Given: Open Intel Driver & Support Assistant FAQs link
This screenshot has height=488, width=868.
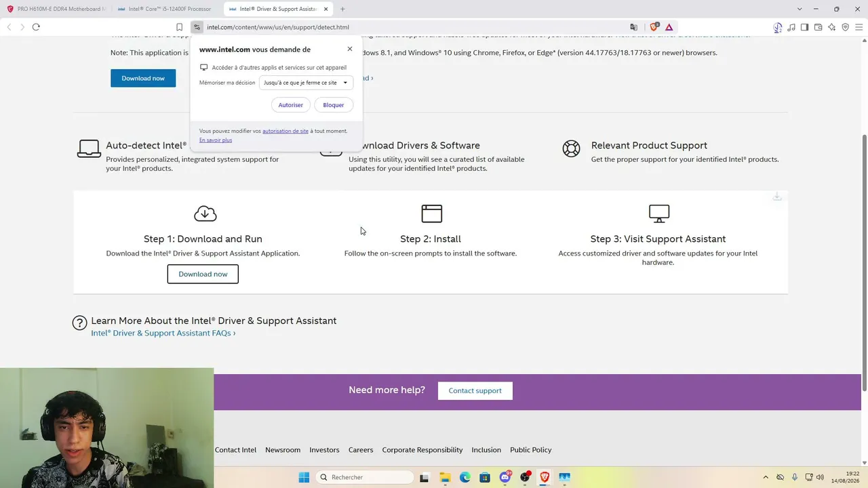Looking at the screenshot, I should 163,333.
